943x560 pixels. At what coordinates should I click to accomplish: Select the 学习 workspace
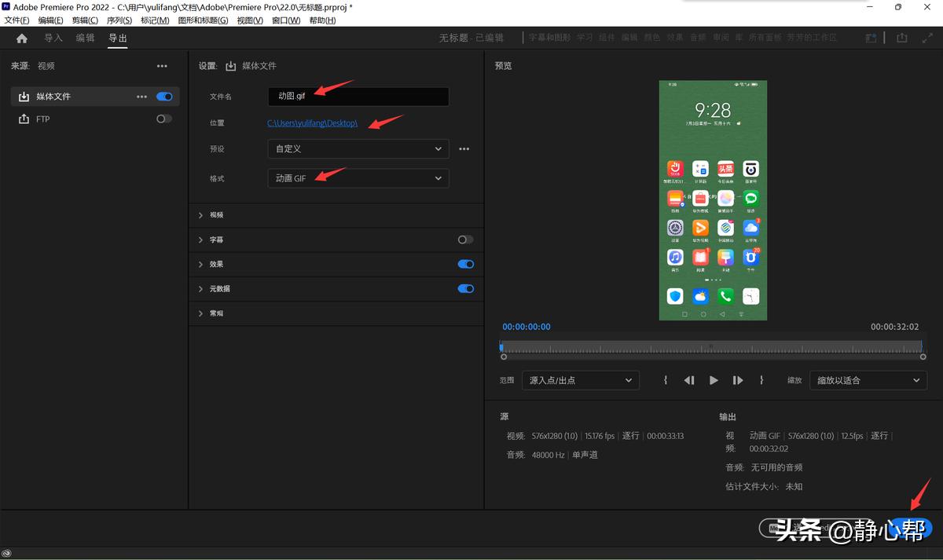(585, 38)
